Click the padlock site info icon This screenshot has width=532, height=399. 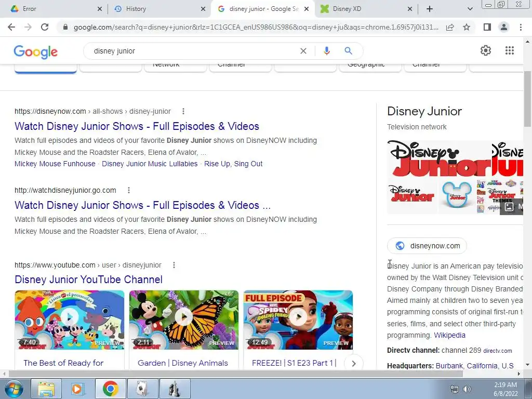pyautogui.click(x=65, y=27)
